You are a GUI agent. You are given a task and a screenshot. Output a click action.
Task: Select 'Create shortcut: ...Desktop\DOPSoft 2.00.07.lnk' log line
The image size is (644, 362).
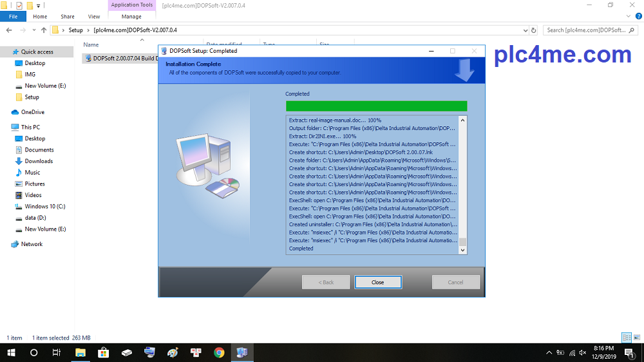[361, 152]
